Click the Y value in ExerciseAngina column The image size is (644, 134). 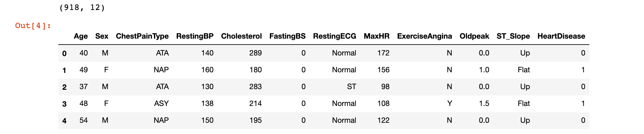(449, 103)
